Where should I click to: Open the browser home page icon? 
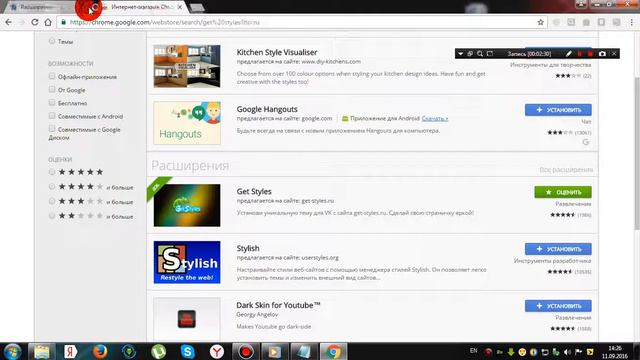coord(48,22)
